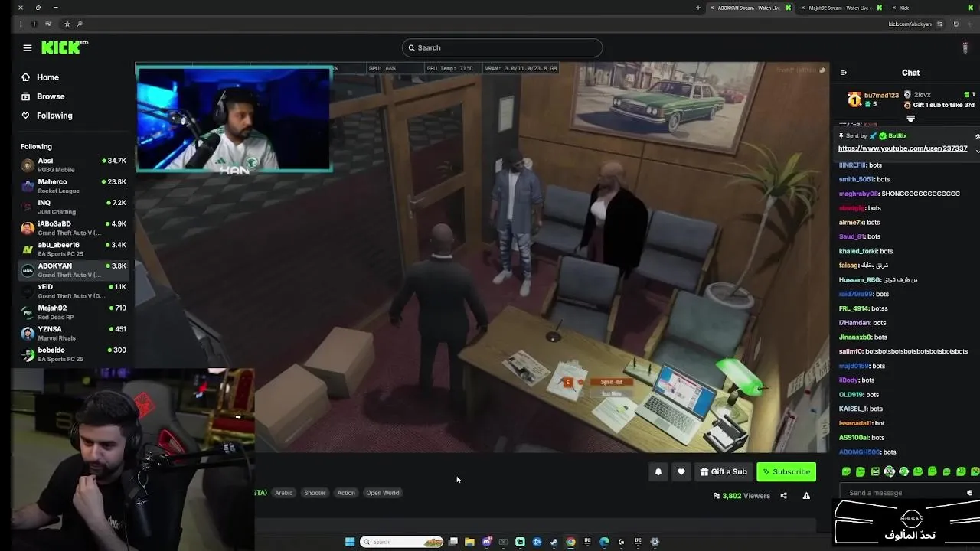
Task: Click the Arabic tag
Action: 284,493
